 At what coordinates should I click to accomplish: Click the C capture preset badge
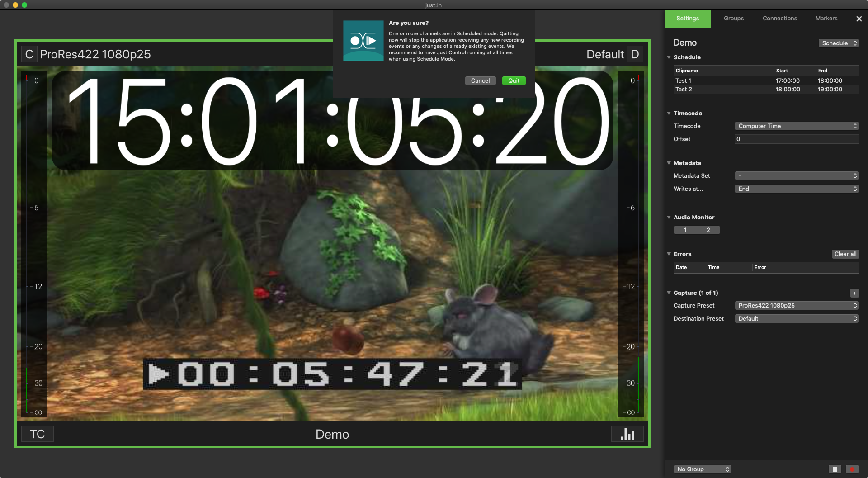[x=29, y=54]
